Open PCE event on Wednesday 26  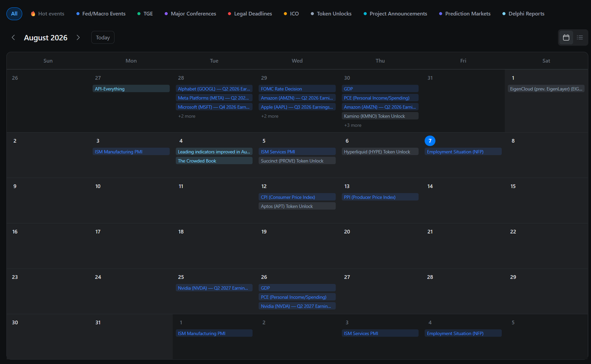pos(297,297)
